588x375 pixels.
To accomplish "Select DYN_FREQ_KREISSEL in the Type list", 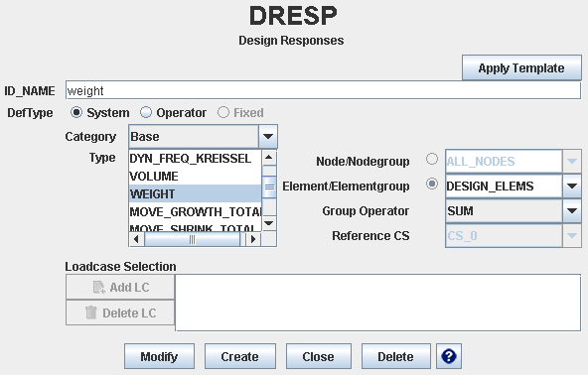I will (195, 159).
